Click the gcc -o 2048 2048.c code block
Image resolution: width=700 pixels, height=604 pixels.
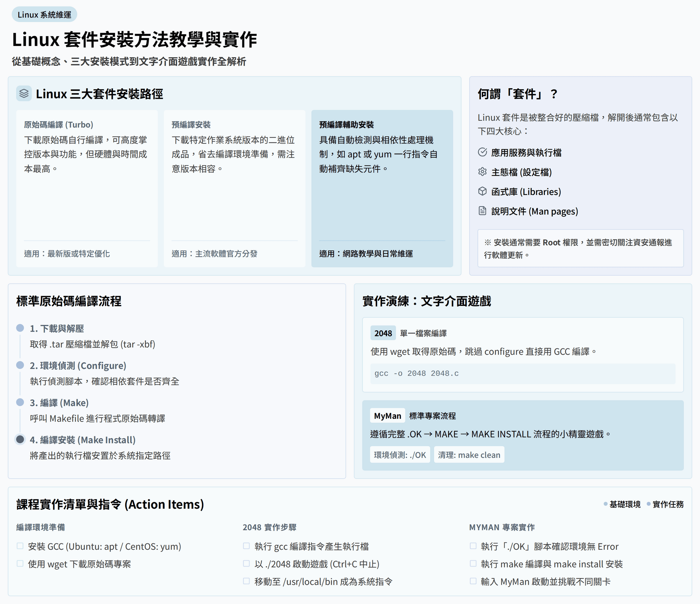click(522, 373)
